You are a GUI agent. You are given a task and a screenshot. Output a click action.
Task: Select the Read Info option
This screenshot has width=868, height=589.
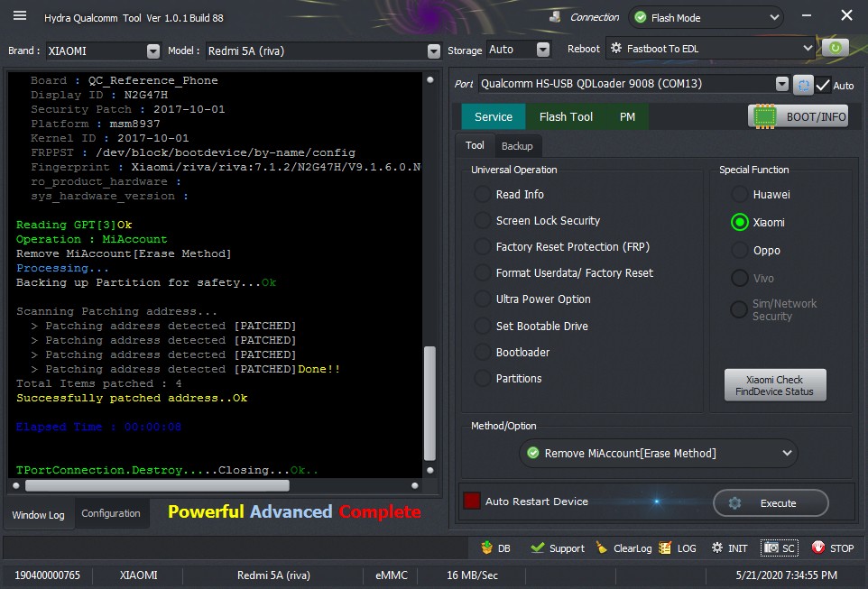point(509,194)
